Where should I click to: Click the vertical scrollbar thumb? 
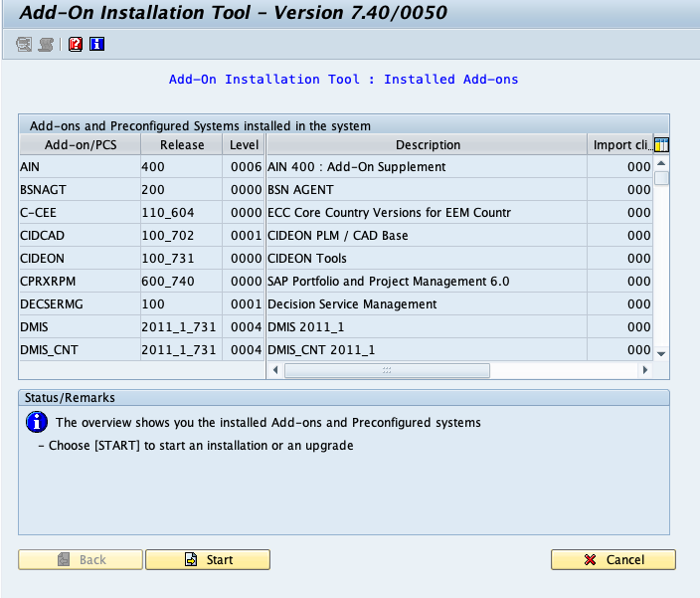[x=661, y=178]
